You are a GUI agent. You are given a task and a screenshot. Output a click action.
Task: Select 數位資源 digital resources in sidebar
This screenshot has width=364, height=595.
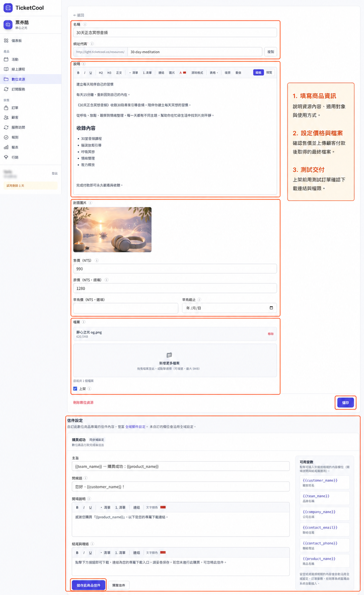pyautogui.click(x=18, y=79)
